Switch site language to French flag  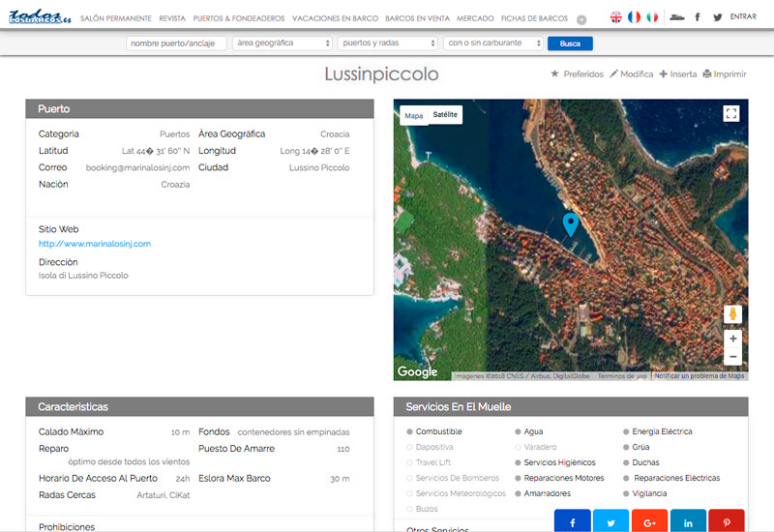coord(634,17)
